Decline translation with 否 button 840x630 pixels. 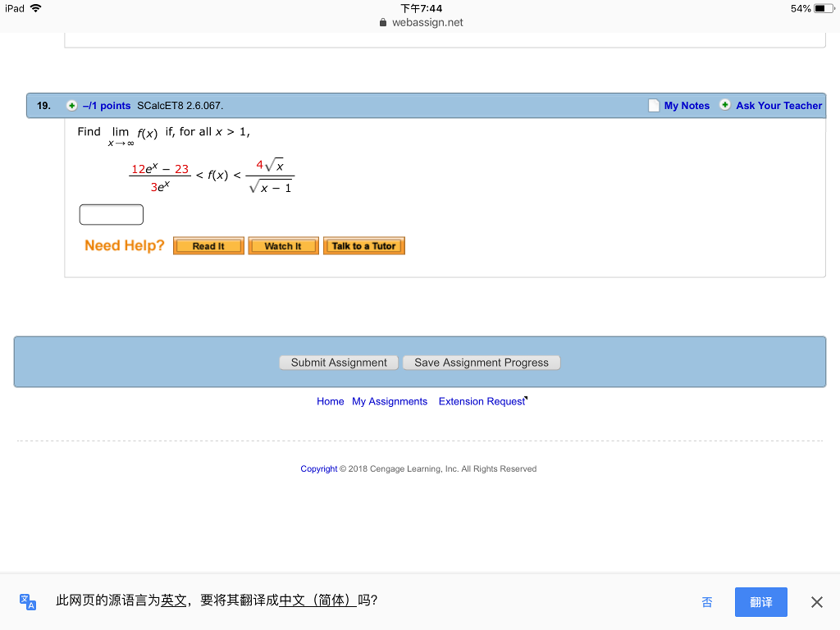click(x=707, y=602)
